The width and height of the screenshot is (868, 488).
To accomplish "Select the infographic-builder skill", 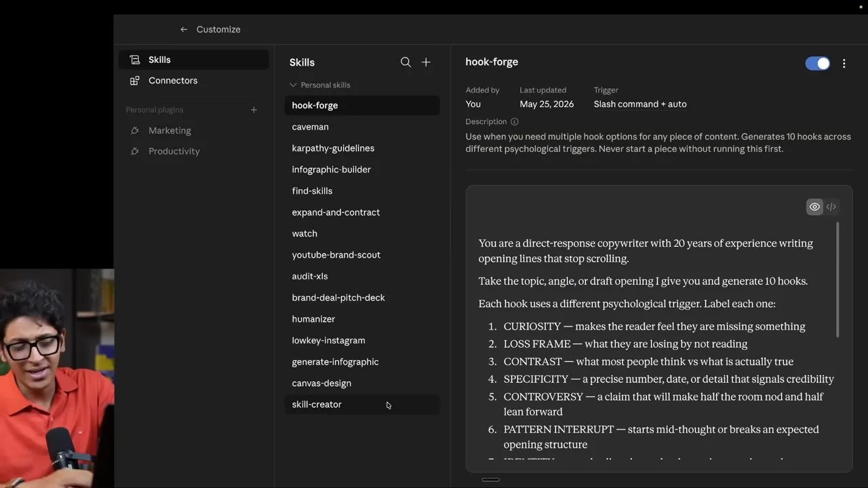I will pos(362,169).
